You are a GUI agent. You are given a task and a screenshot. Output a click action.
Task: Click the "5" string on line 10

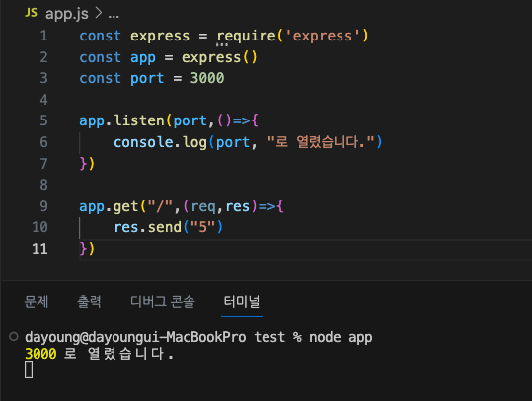coord(203,227)
